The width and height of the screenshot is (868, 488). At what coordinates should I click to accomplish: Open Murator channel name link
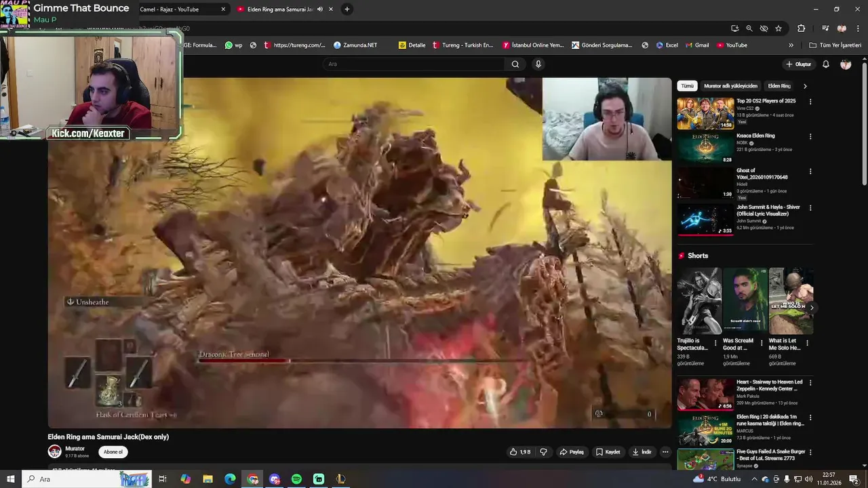[75, 449]
